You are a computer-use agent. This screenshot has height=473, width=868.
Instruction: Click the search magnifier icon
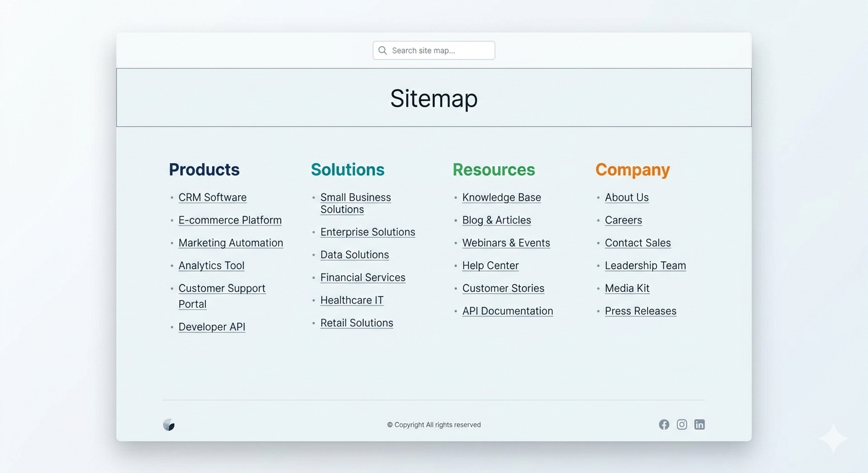382,50
